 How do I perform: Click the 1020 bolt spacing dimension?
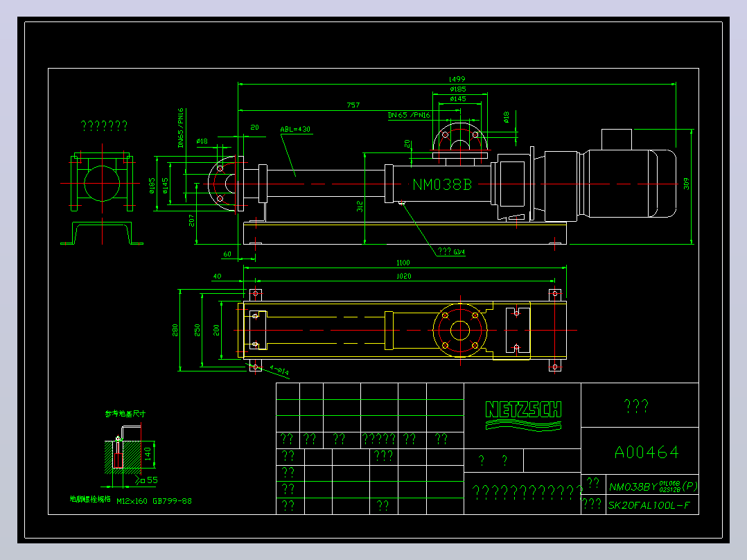pyautogui.click(x=403, y=276)
